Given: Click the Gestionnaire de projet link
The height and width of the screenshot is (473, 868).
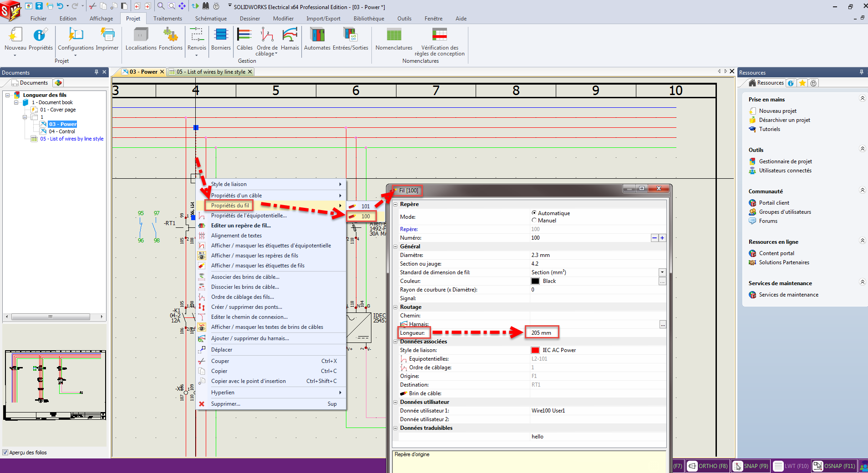Looking at the screenshot, I should coord(785,161).
